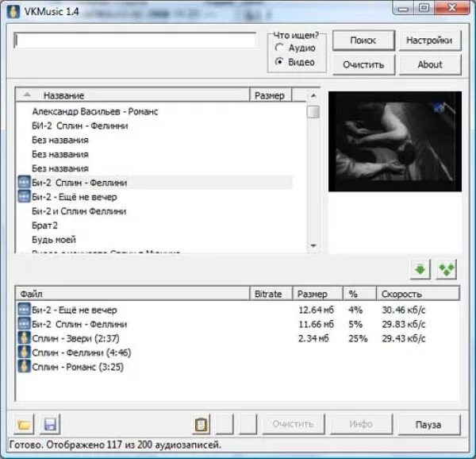
Task: Select Сплин - Феллини (4:46) download row
Action: coord(238,353)
